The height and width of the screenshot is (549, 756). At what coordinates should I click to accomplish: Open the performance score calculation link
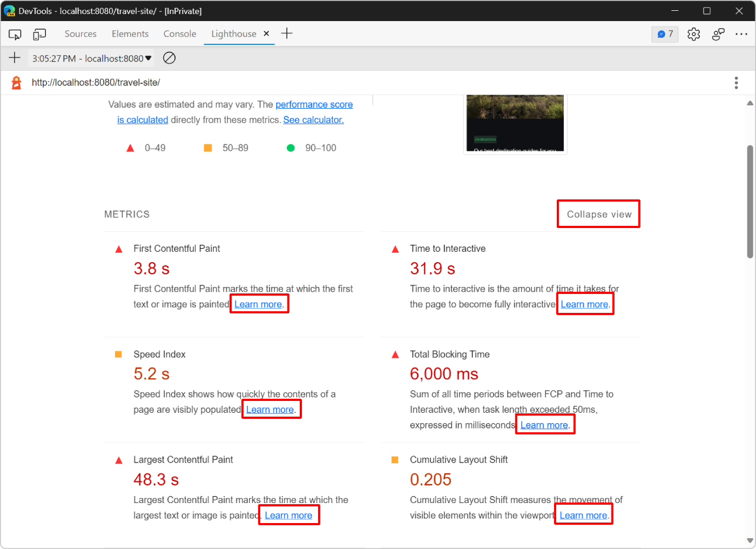pyautogui.click(x=314, y=104)
